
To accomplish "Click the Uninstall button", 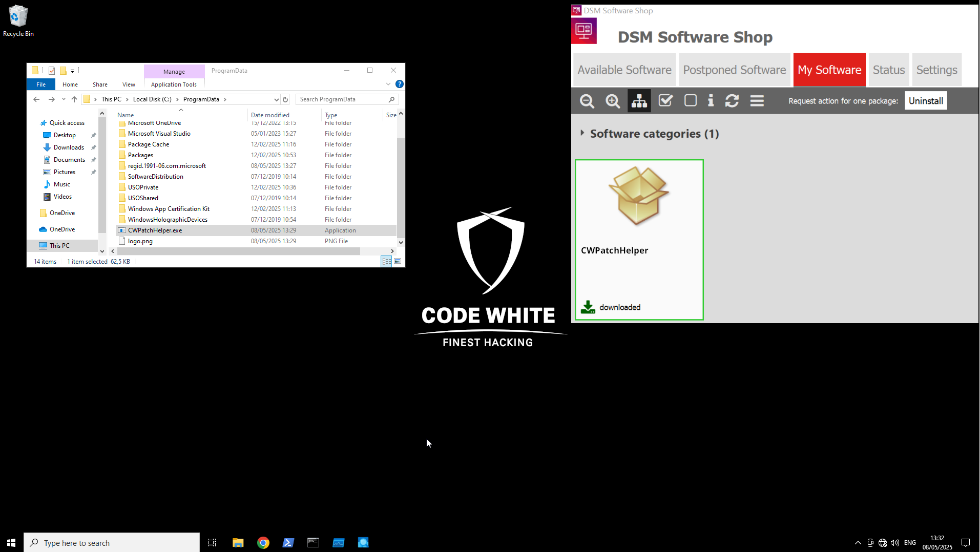I will coord(926,101).
